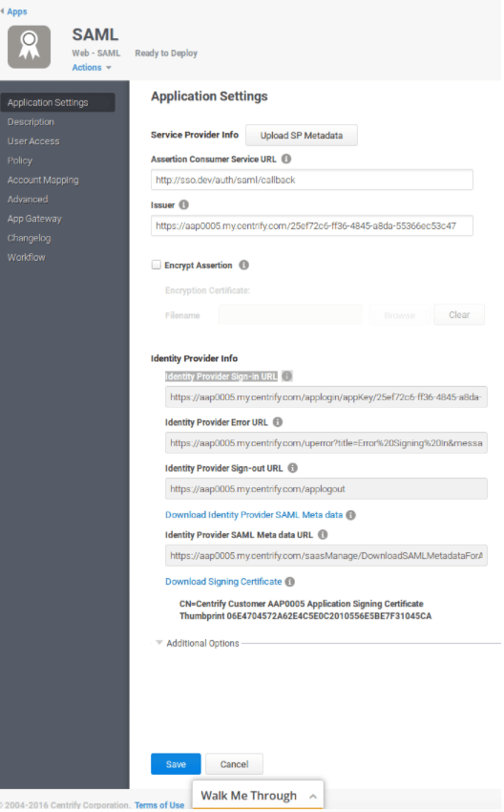504x812 pixels.
Task: Click the back arrow next to Apps
Action: (x=3, y=11)
